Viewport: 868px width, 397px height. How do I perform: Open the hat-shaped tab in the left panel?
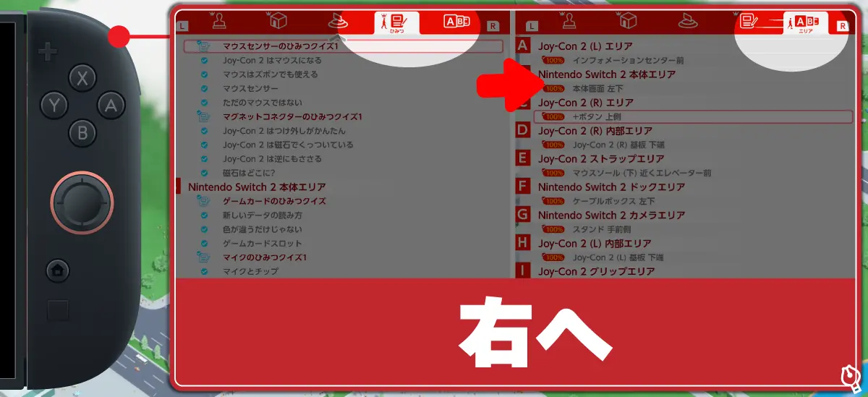pyautogui.click(x=336, y=22)
